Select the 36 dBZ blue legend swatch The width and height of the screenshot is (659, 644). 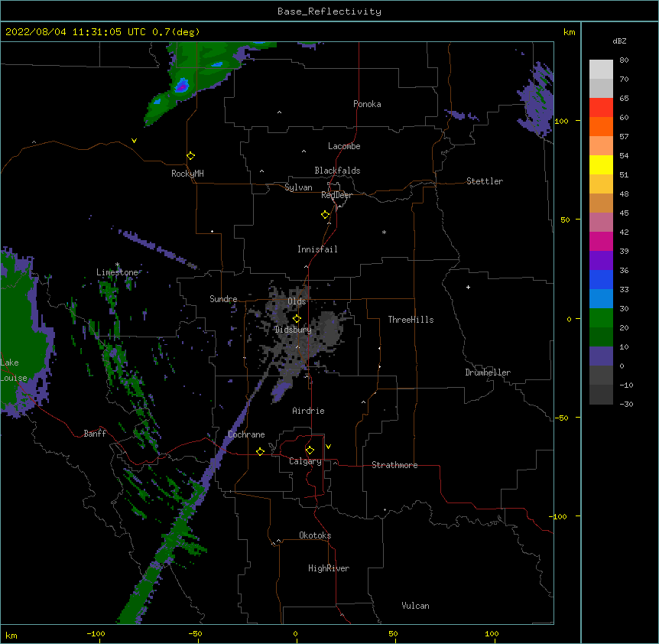pyautogui.click(x=601, y=279)
